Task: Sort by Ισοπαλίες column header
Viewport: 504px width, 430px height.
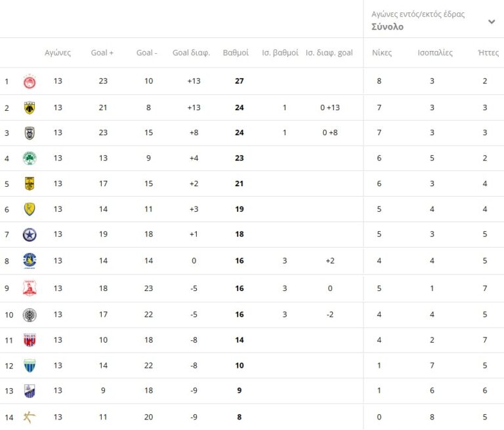Action: point(435,53)
